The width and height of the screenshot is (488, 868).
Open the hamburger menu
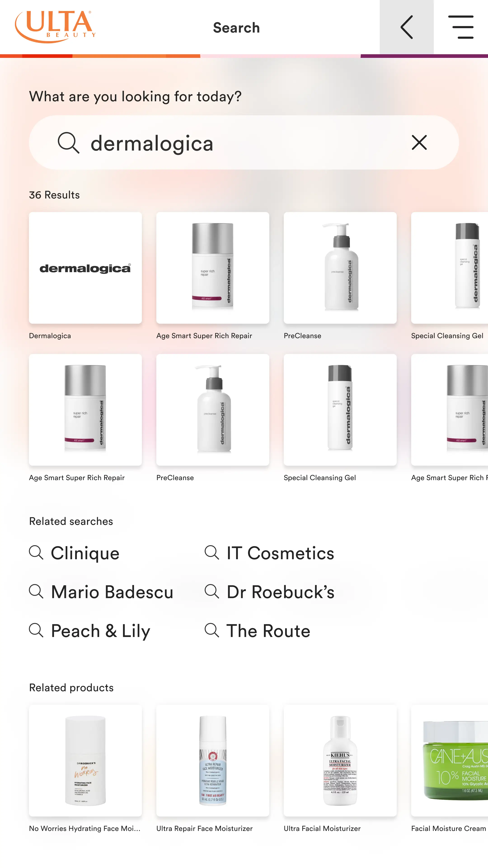pos(461,27)
